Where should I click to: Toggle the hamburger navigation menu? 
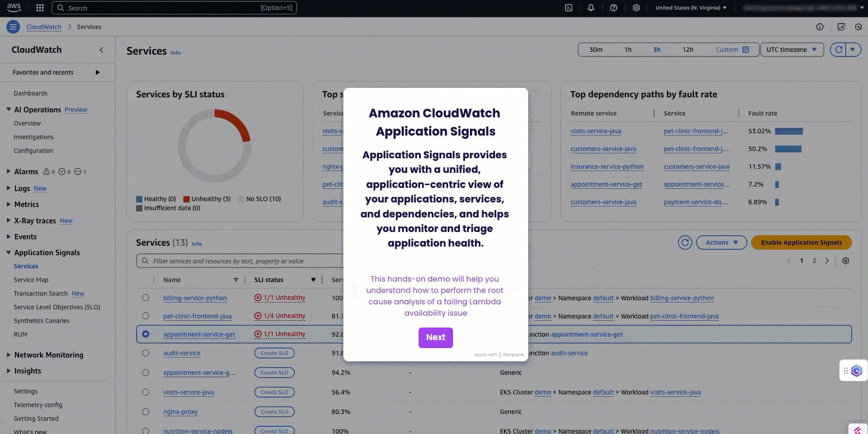coord(13,27)
